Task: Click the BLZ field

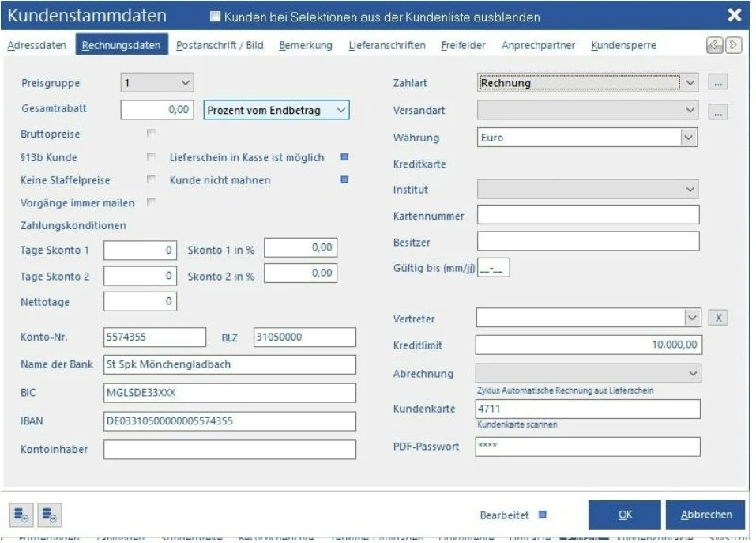Action: [305, 337]
